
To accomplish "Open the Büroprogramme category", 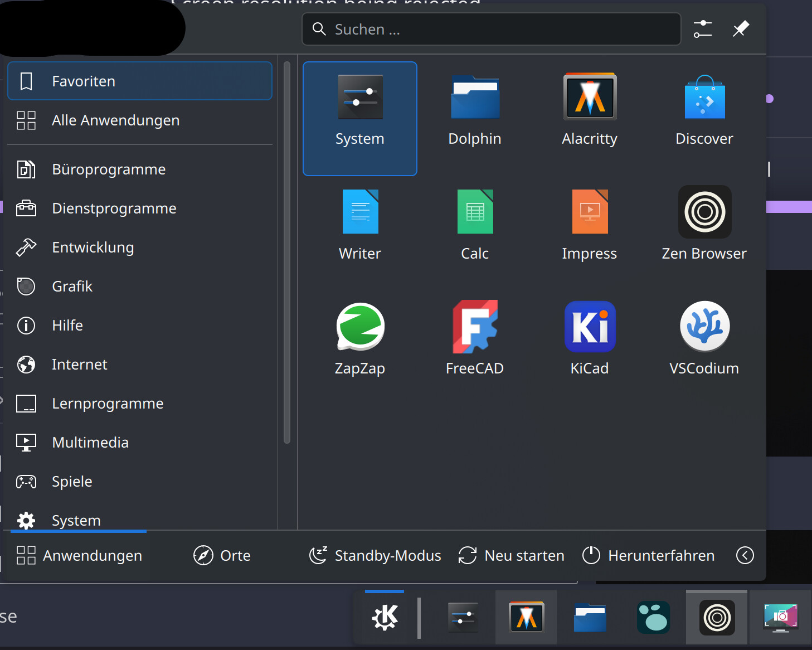I will coord(140,169).
